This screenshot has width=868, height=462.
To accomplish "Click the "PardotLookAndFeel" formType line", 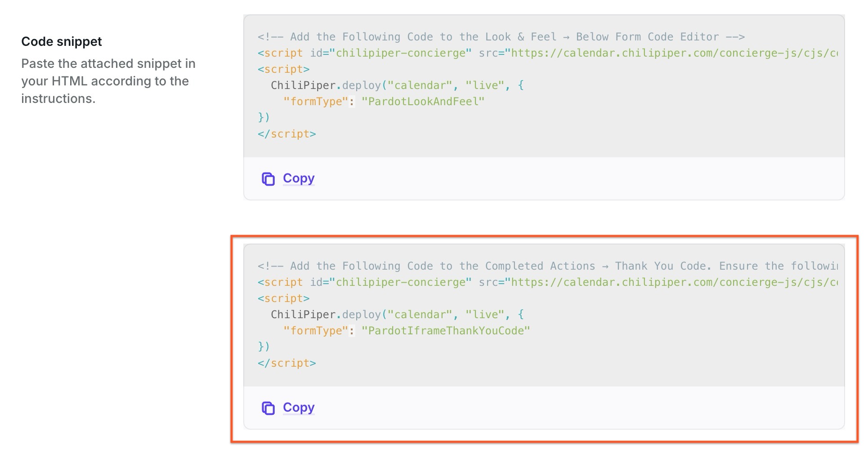I will click(x=384, y=102).
